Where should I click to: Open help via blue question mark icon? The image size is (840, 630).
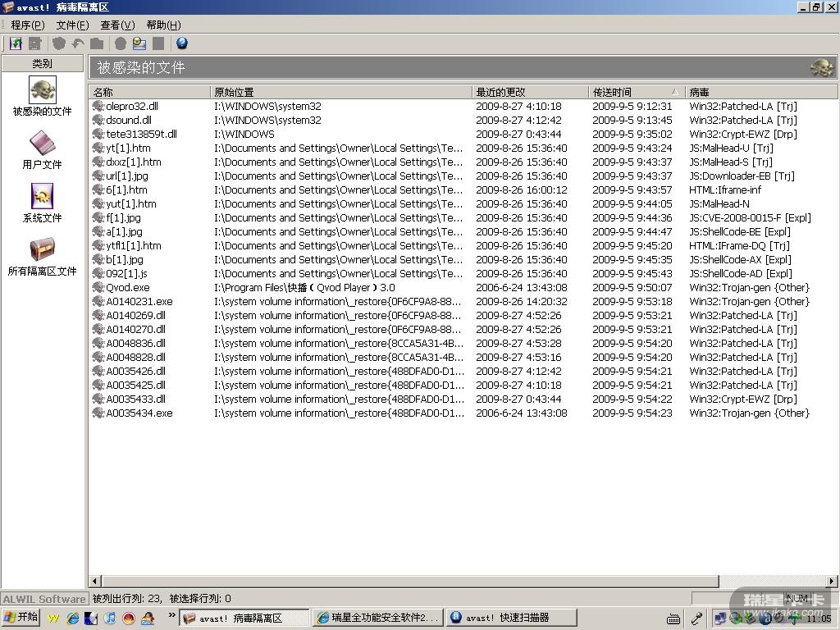coord(182,43)
